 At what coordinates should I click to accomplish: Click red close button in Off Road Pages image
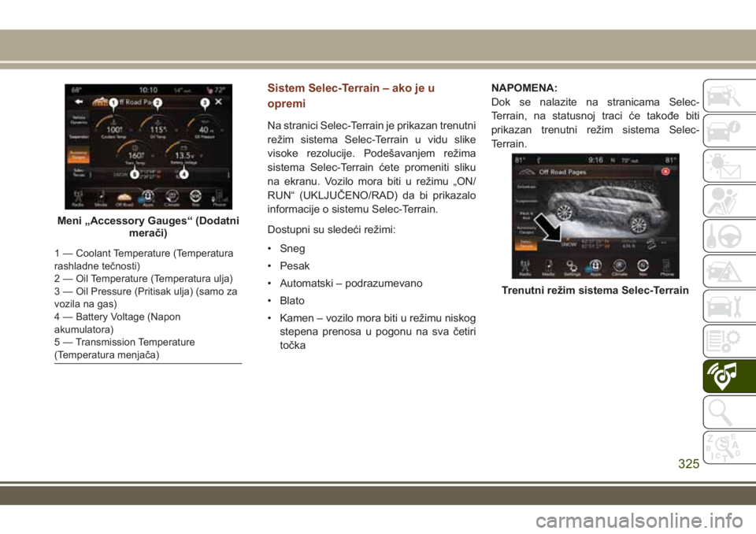pos(665,171)
